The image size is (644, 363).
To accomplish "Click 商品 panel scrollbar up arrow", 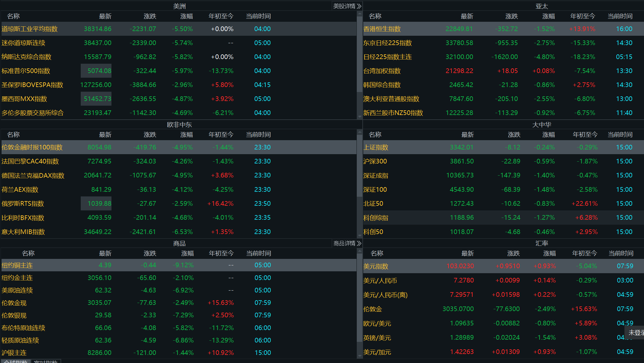I will [x=360, y=251].
